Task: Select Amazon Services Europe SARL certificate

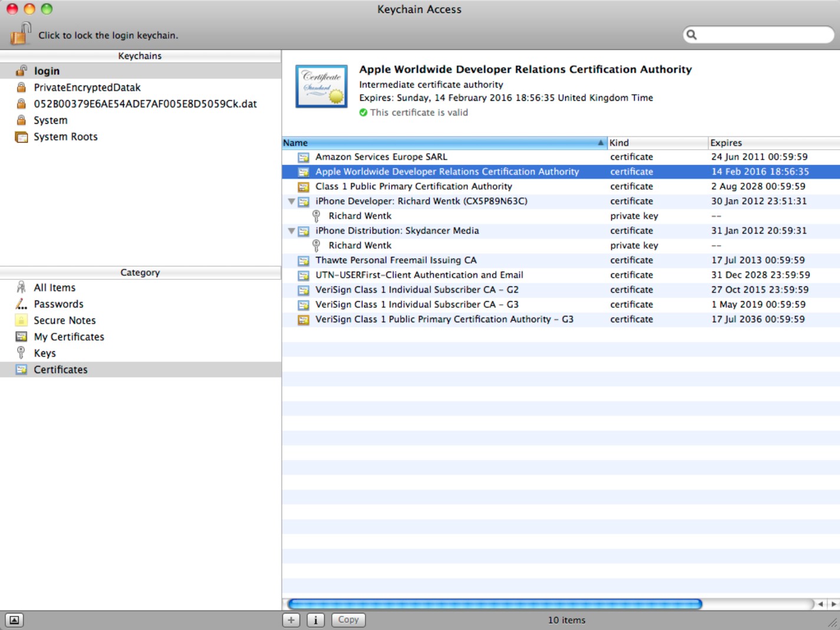Action: pyautogui.click(x=561, y=157)
